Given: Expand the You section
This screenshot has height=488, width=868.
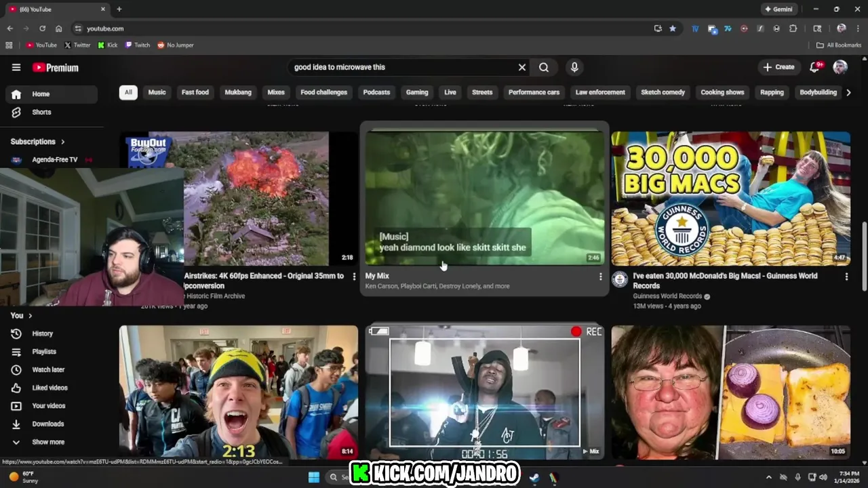Looking at the screenshot, I should tap(22, 315).
